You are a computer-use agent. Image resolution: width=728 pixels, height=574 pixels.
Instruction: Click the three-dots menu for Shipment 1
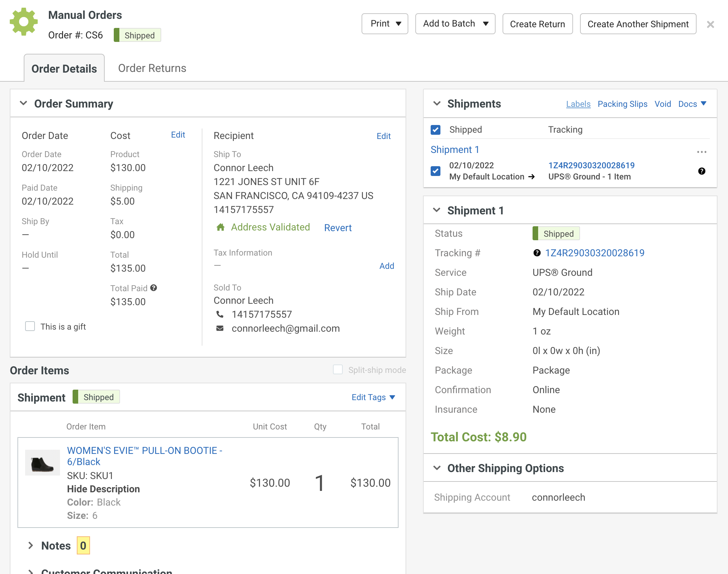click(x=701, y=152)
